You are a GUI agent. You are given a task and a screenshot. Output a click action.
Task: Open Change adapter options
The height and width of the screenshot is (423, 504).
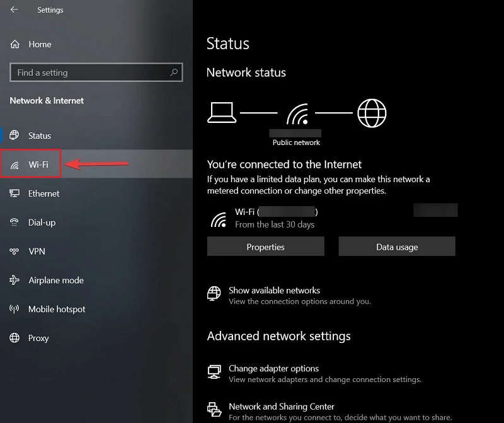pyautogui.click(x=273, y=369)
